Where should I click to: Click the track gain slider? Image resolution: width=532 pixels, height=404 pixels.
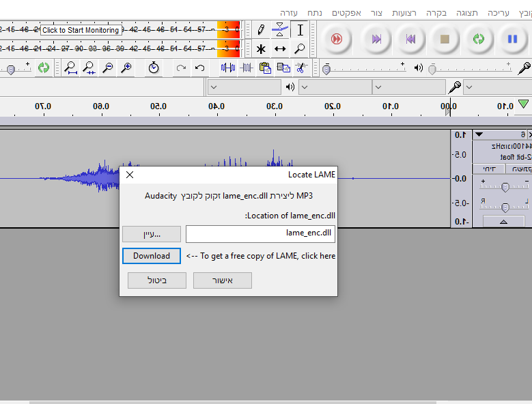point(505,186)
